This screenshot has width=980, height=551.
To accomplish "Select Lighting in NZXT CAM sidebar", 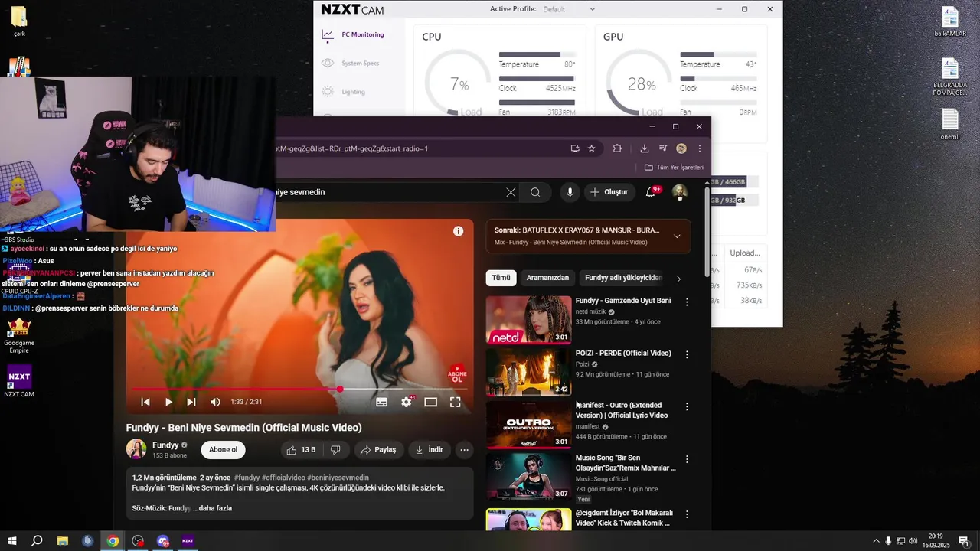I will (343, 92).
